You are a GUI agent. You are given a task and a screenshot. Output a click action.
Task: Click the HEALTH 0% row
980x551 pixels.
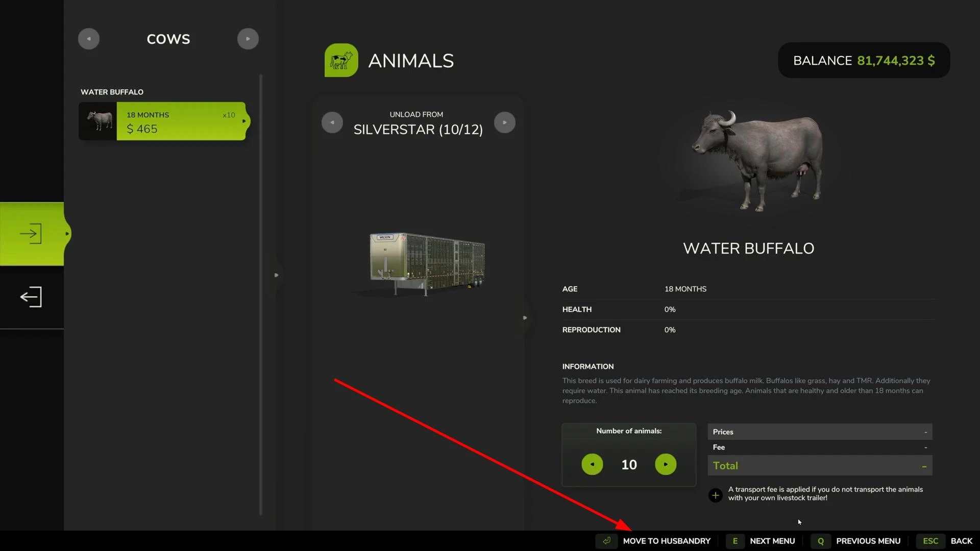749,309
